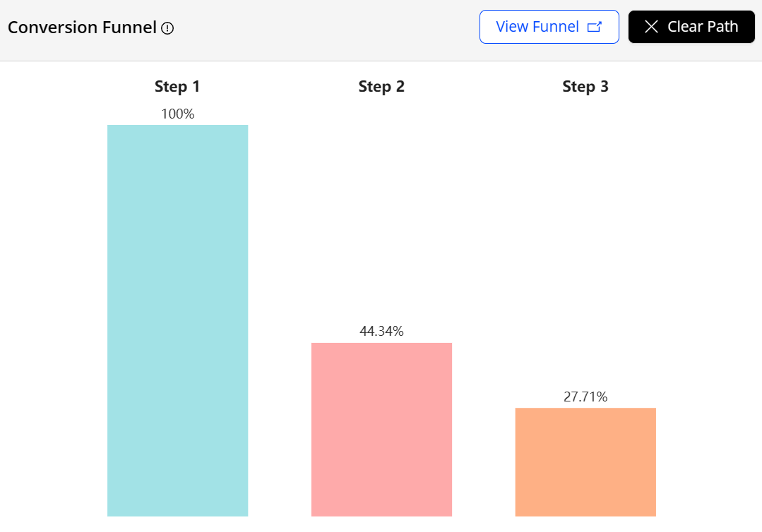Select the teal Step 1 bar
Image resolution: width=762 pixels, height=532 pixels.
point(177,320)
